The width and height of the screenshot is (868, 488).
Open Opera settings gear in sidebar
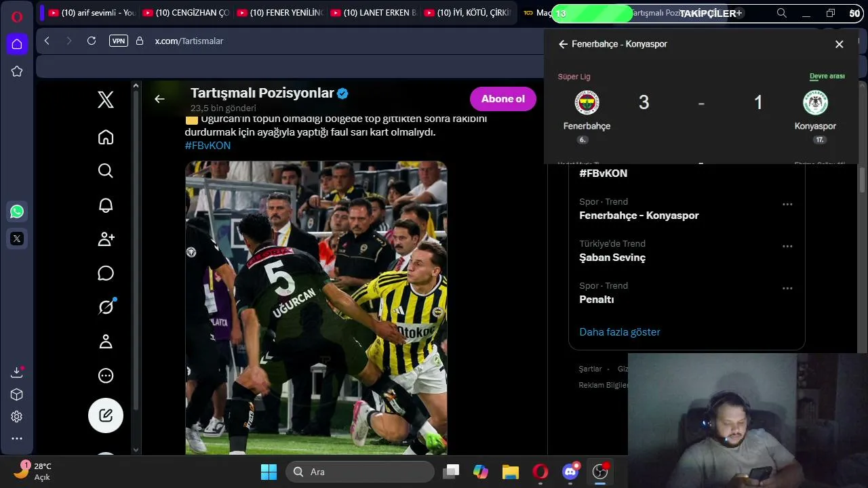click(x=17, y=417)
